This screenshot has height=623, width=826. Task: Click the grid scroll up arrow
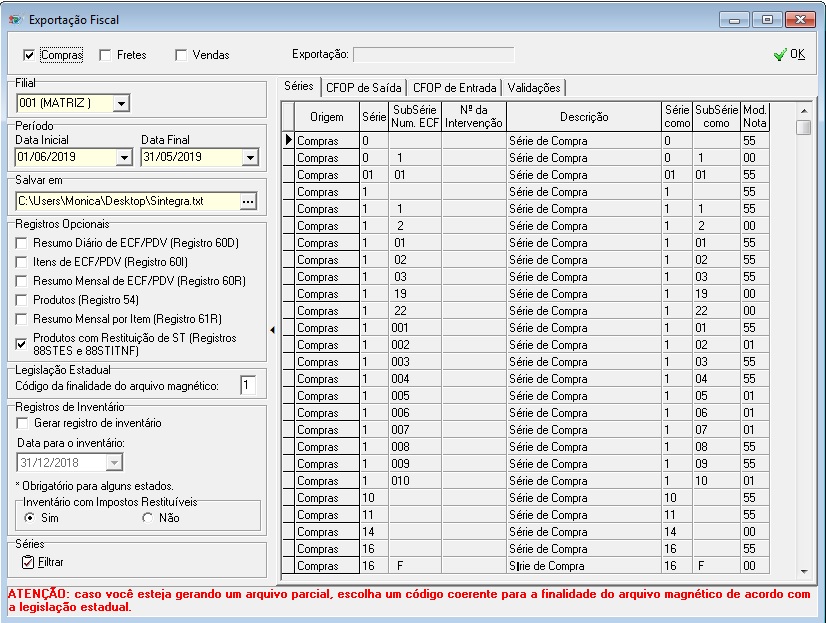click(x=803, y=110)
